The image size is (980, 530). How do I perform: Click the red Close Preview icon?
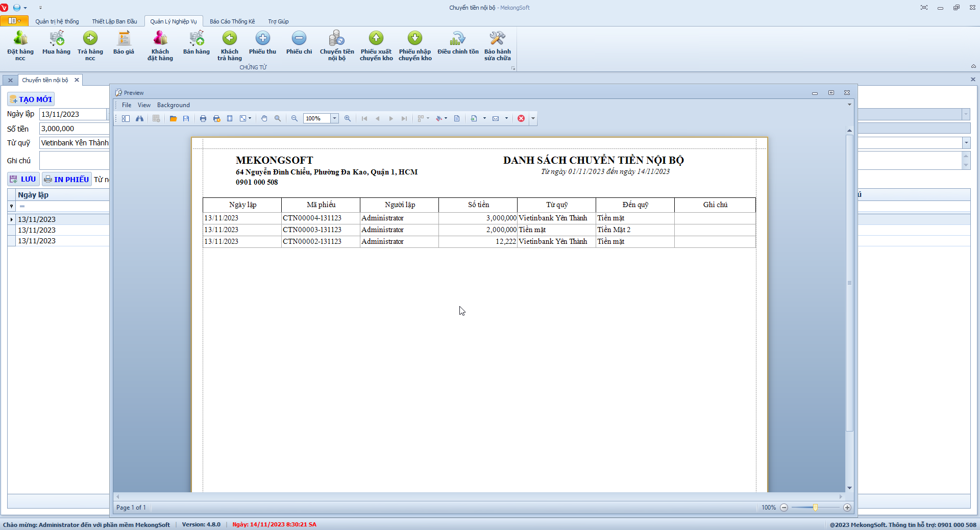click(521, 118)
